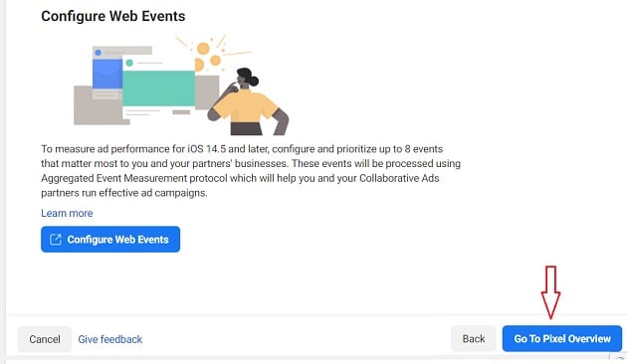Click the small orange circle in the illustration

216,61
